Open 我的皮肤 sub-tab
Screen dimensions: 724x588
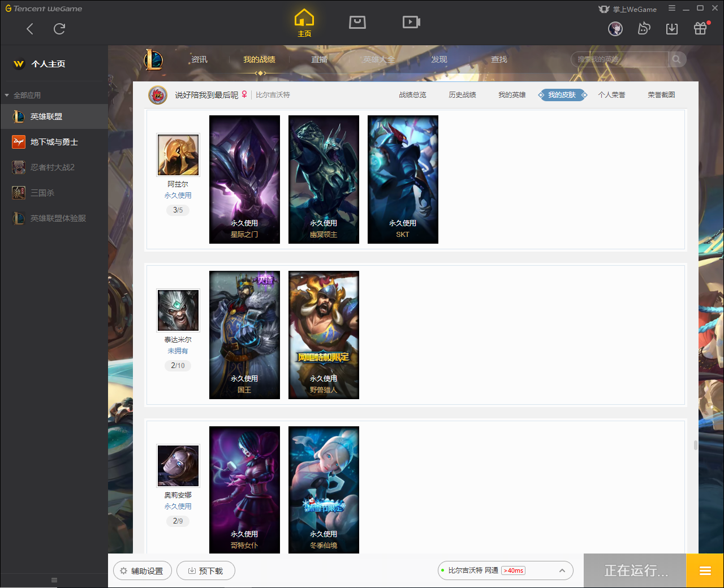[562, 95]
